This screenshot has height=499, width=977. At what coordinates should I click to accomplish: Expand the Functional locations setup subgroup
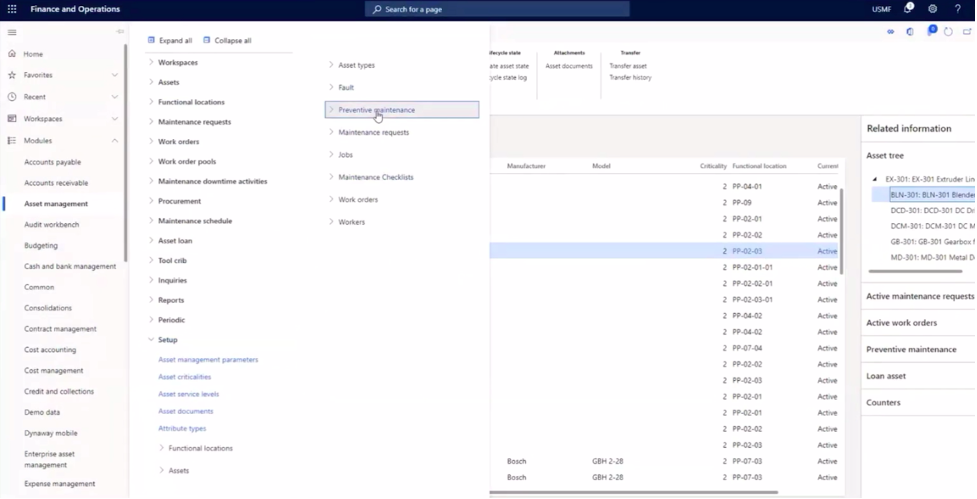tap(161, 448)
